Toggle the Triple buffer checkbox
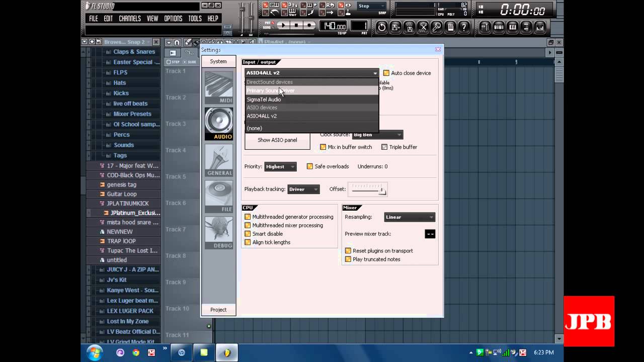The width and height of the screenshot is (644, 362). tap(384, 147)
